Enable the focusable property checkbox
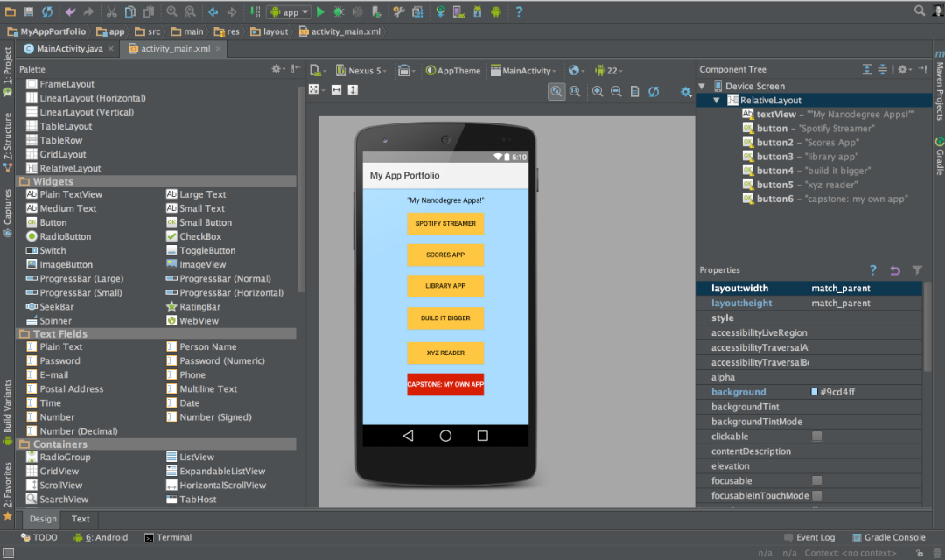This screenshot has height=560, width=945. pyautogui.click(x=816, y=480)
